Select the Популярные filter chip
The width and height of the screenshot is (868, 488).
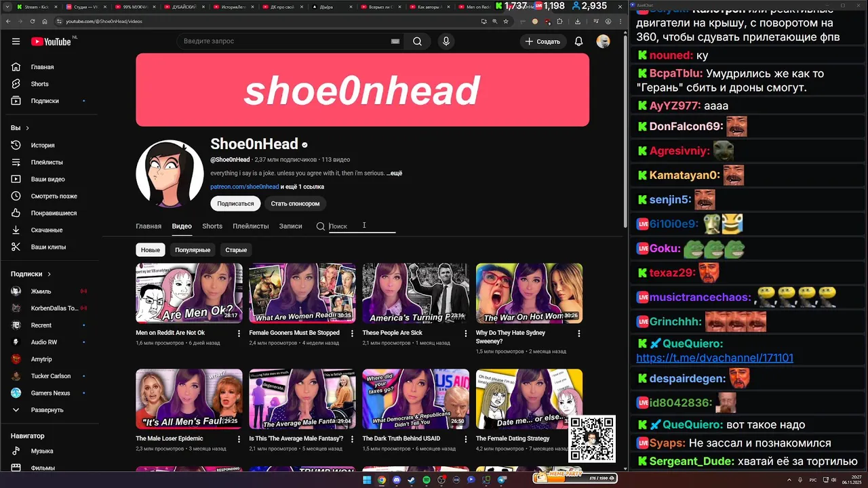(193, 250)
